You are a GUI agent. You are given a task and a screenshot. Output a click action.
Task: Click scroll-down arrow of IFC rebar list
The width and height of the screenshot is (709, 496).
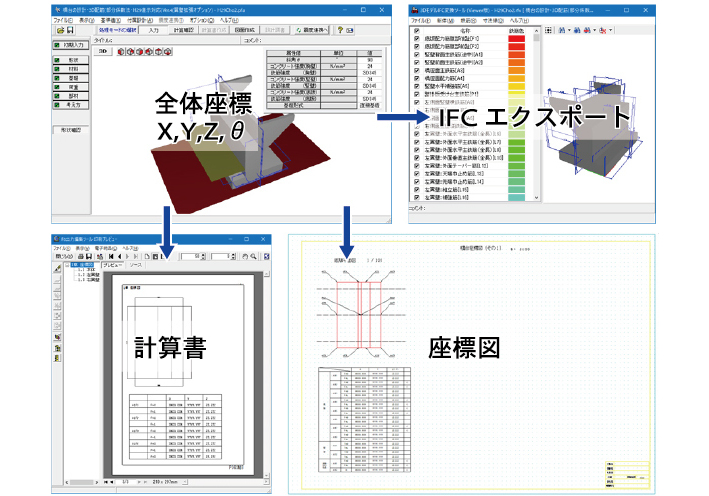pos(537,198)
